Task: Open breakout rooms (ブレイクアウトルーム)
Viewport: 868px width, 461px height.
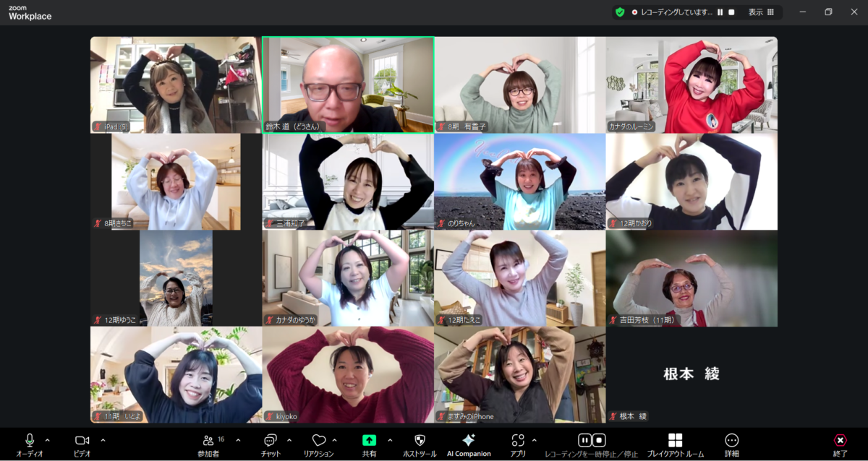Action: coord(675,441)
